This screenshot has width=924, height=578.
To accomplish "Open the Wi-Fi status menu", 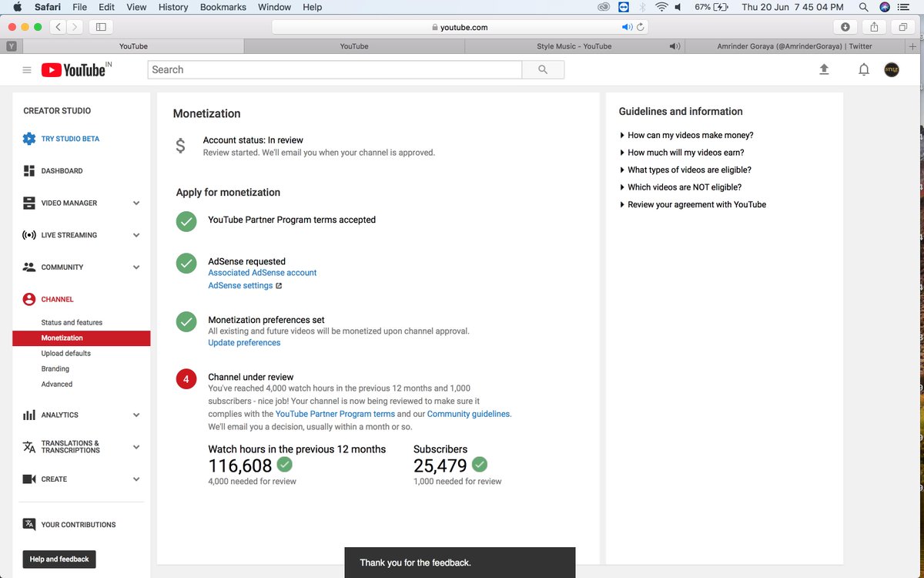I will (x=661, y=7).
